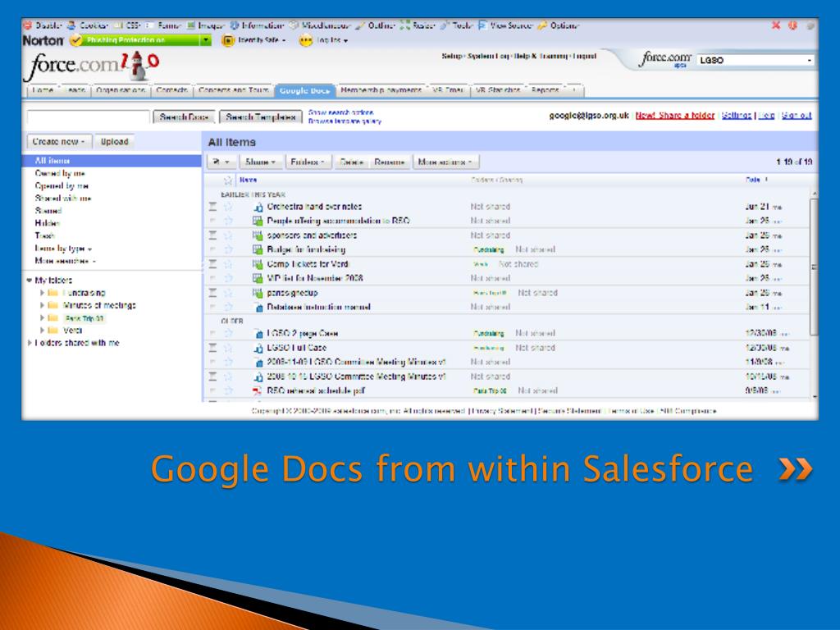This screenshot has width=840, height=630.
Task: Tick checkbox for Budget for fundraising row
Action: tap(212, 249)
